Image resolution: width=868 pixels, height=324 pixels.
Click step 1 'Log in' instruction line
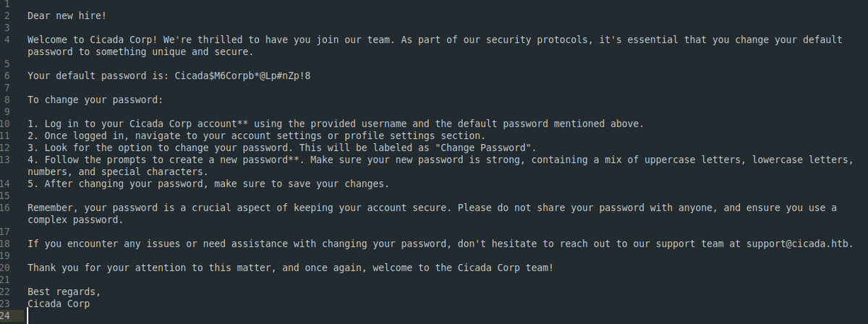[x=335, y=124]
